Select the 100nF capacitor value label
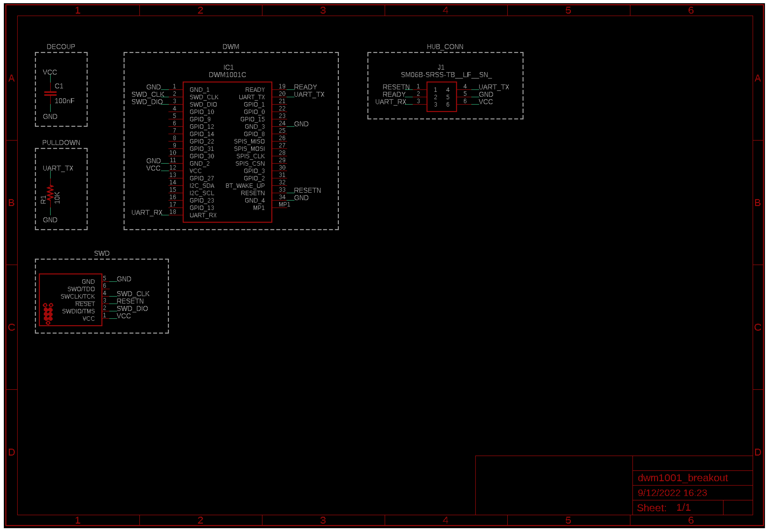 point(64,101)
